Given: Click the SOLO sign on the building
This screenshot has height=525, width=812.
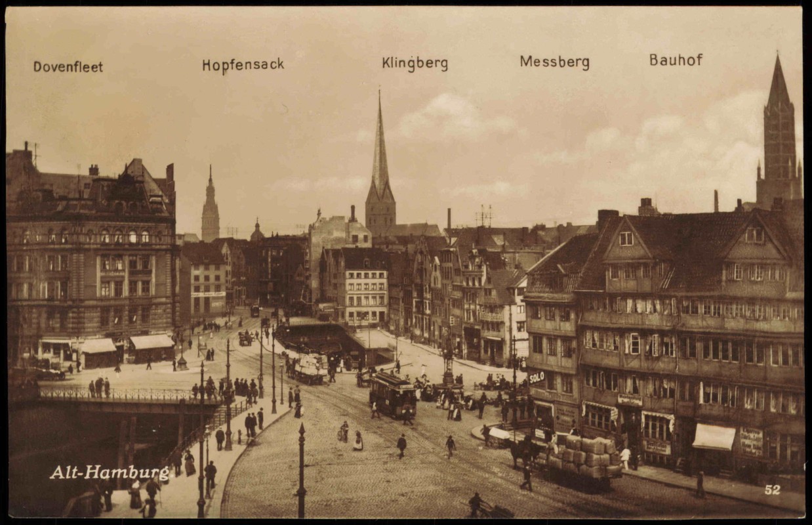Looking at the screenshot, I should click(537, 377).
